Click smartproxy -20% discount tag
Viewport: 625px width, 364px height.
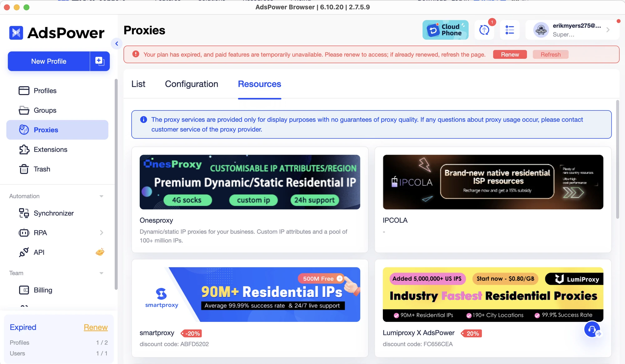[191, 333]
